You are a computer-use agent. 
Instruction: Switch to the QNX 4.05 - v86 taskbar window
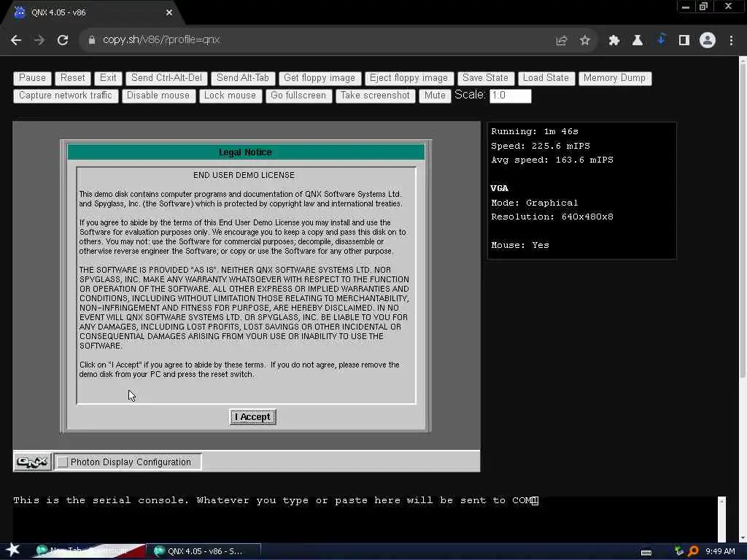204,551
